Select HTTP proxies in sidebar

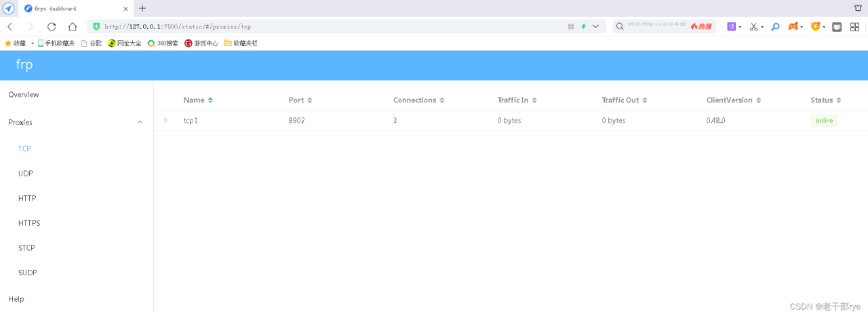(77, 198)
